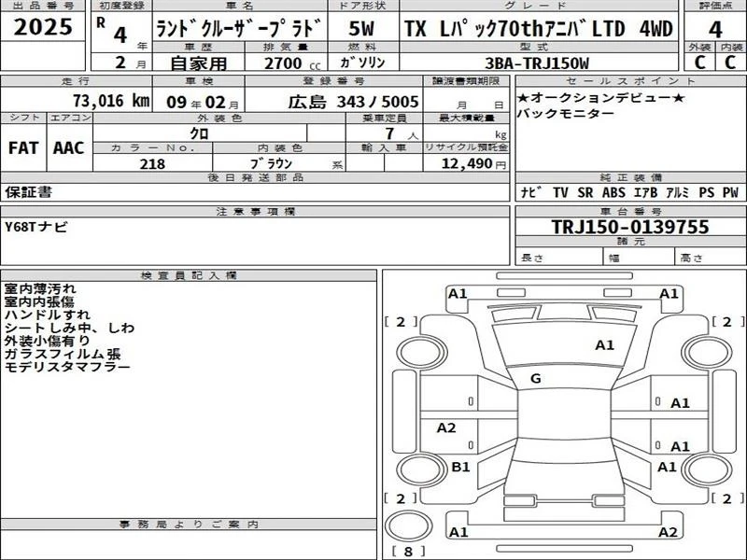Select the grade text TX Lパック70thアニバLTD 4WD
This screenshot has width=747, height=560.
[x=539, y=29]
